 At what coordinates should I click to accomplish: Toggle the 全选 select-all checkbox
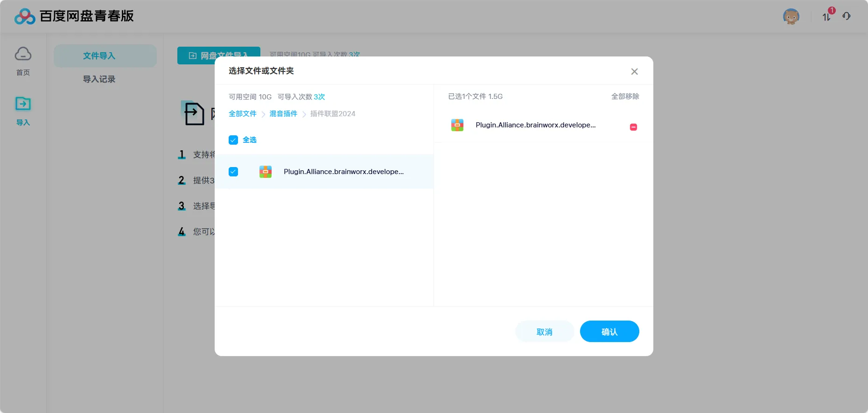[x=233, y=140]
